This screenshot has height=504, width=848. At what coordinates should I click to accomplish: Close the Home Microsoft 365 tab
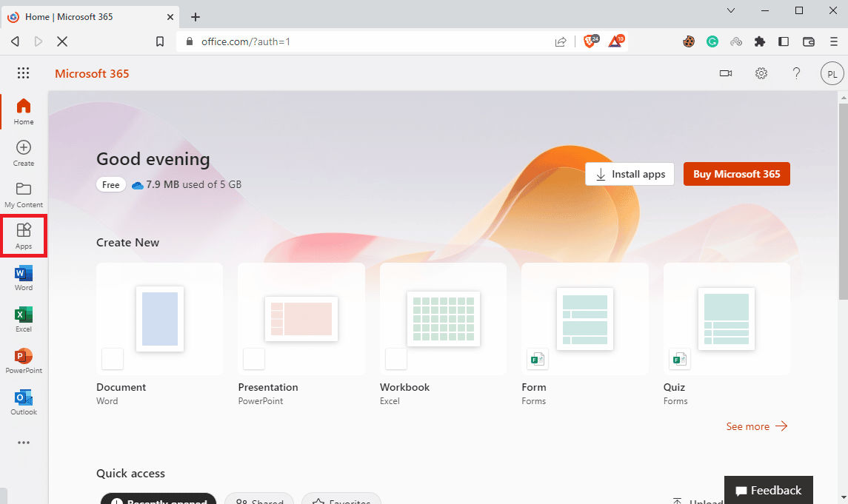click(x=170, y=17)
